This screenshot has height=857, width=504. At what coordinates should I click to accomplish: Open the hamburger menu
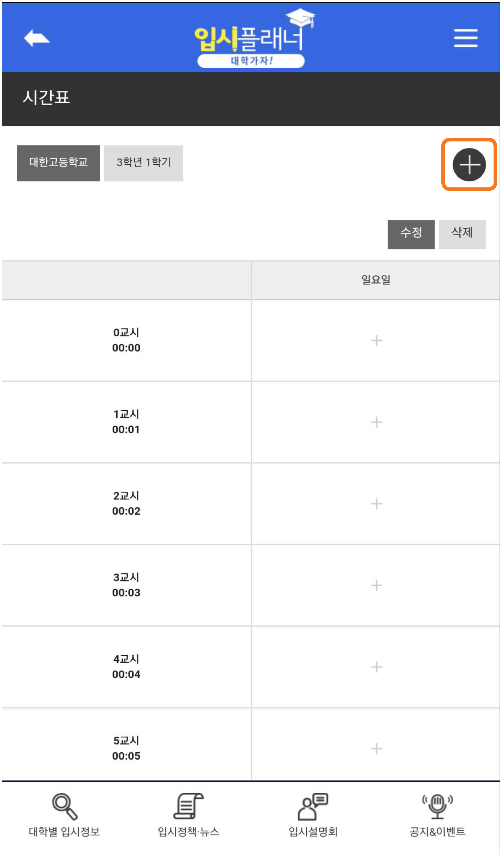click(x=466, y=38)
